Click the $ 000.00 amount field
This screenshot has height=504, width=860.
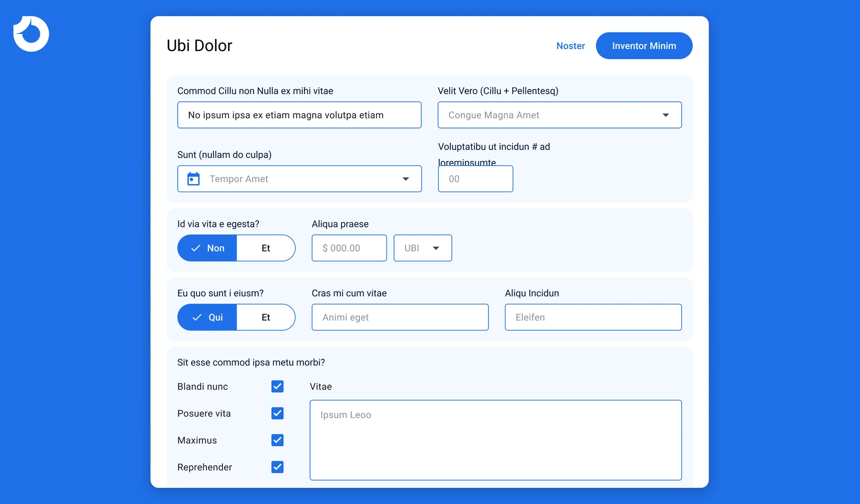pyautogui.click(x=349, y=248)
